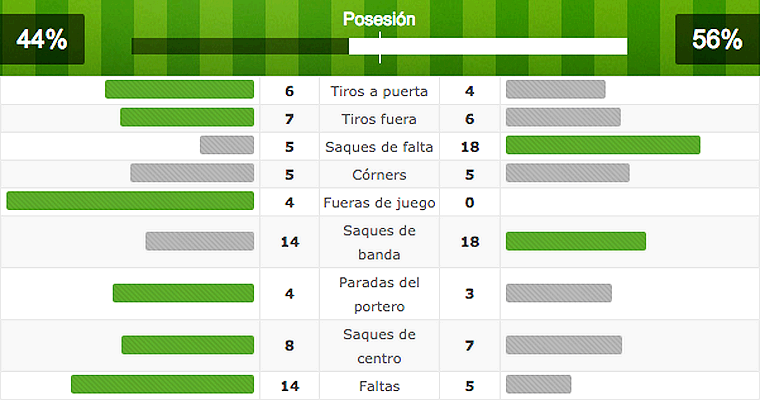Click the left green Fueras de juego bar
This screenshot has height=400, width=760.
(x=130, y=201)
